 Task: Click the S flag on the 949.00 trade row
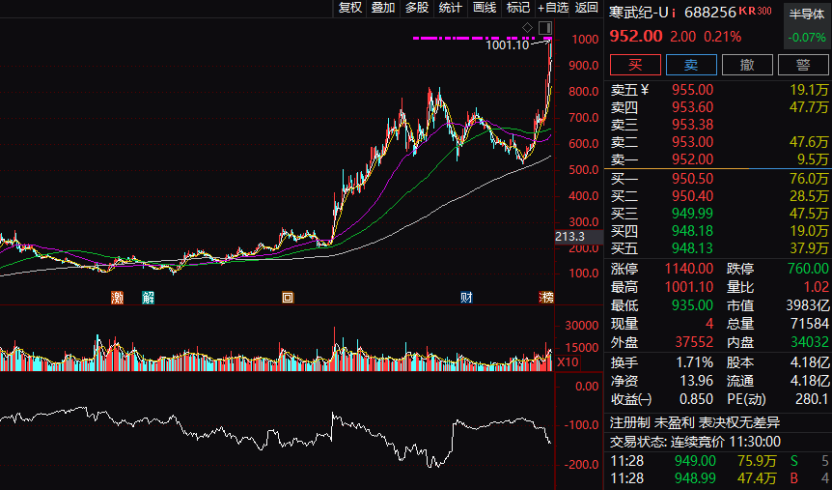[794, 461]
